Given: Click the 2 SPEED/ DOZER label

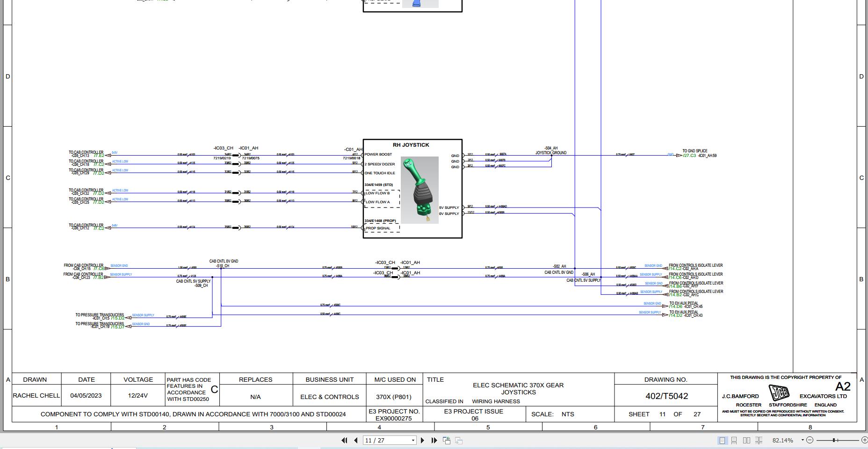Looking at the screenshot, I should 380,164.
